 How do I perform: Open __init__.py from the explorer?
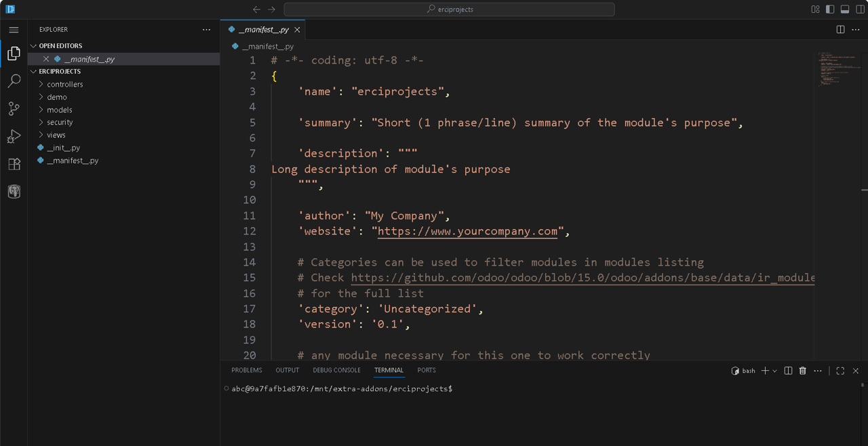[63, 148]
